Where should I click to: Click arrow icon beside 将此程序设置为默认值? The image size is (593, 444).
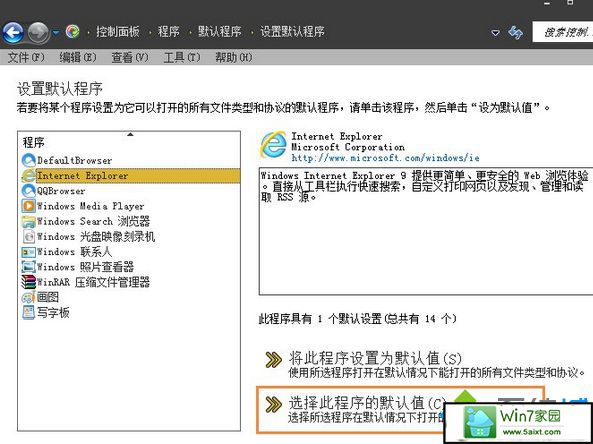pyautogui.click(x=273, y=360)
